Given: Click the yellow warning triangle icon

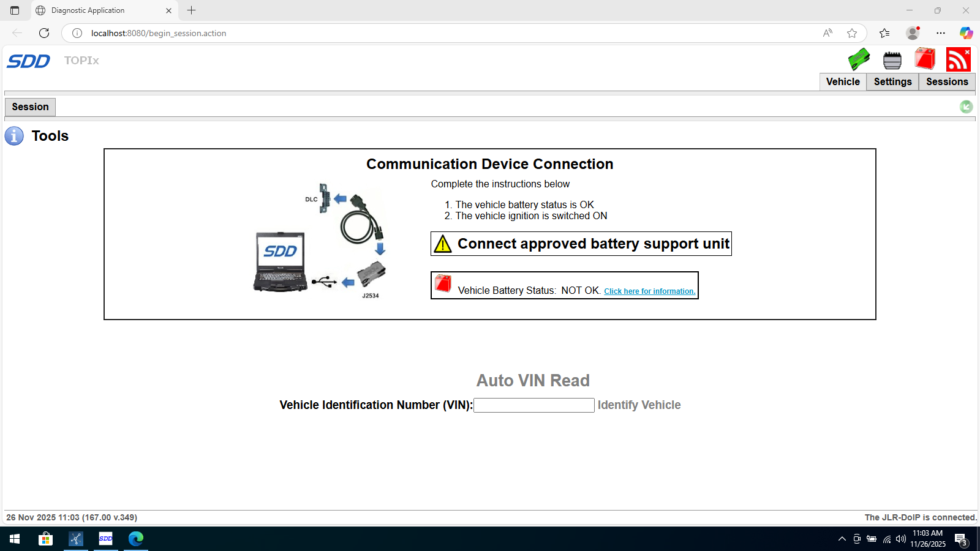Looking at the screenshot, I should click(x=442, y=244).
